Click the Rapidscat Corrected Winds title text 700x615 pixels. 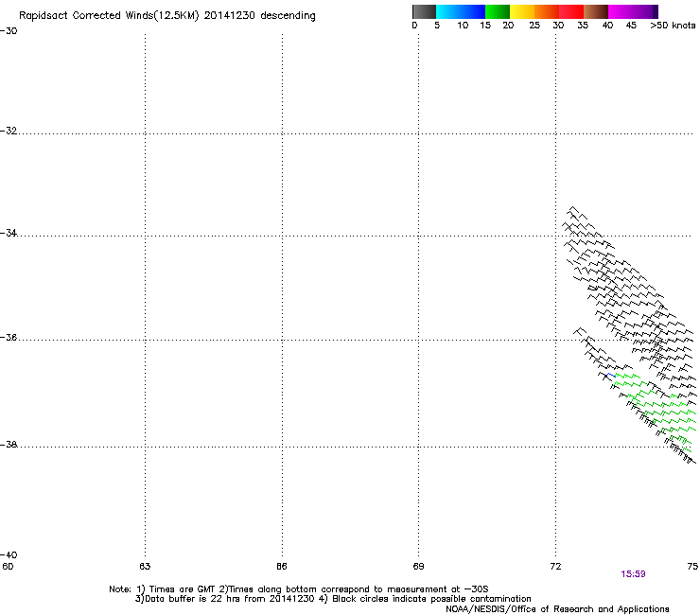tap(167, 16)
